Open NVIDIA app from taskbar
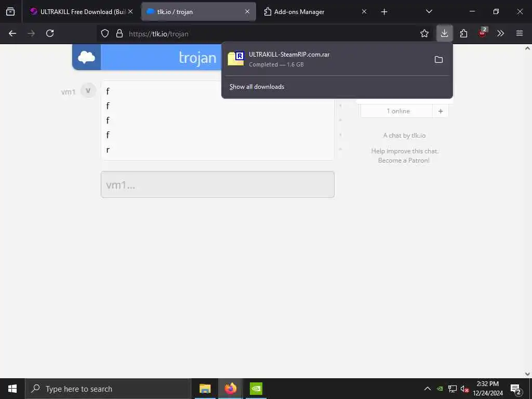Image resolution: width=532 pixels, height=399 pixels. pos(256,389)
